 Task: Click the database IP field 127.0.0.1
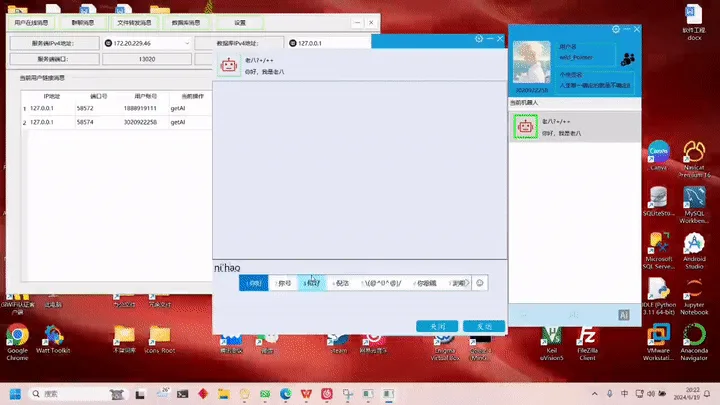pyautogui.click(x=329, y=43)
